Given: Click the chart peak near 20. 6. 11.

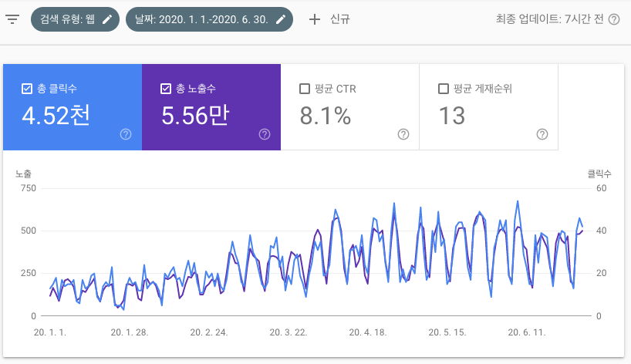Looking at the screenshot, I should (x=517, y=202).
